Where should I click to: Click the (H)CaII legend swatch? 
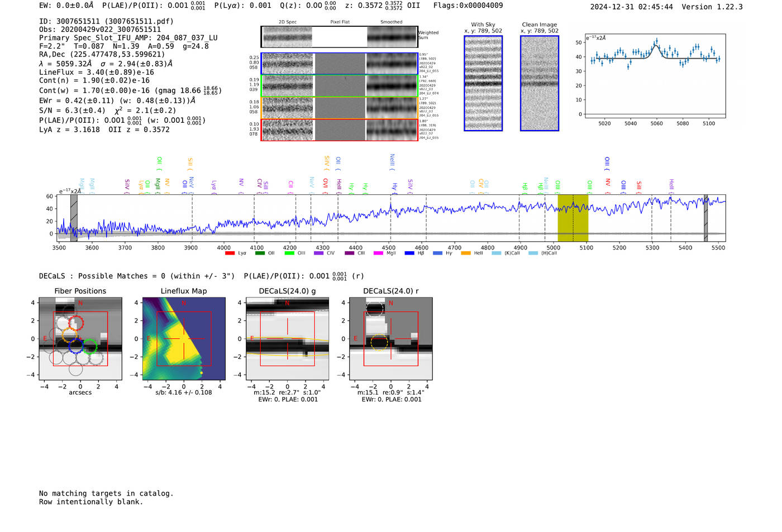click(x=533, y=253)
